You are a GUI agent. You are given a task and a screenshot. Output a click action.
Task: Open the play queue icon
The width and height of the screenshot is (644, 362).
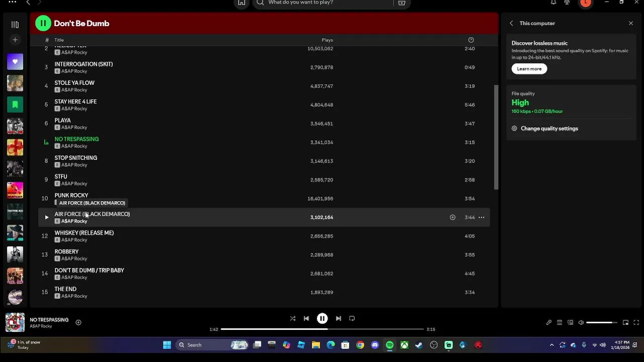coord(559,322)
